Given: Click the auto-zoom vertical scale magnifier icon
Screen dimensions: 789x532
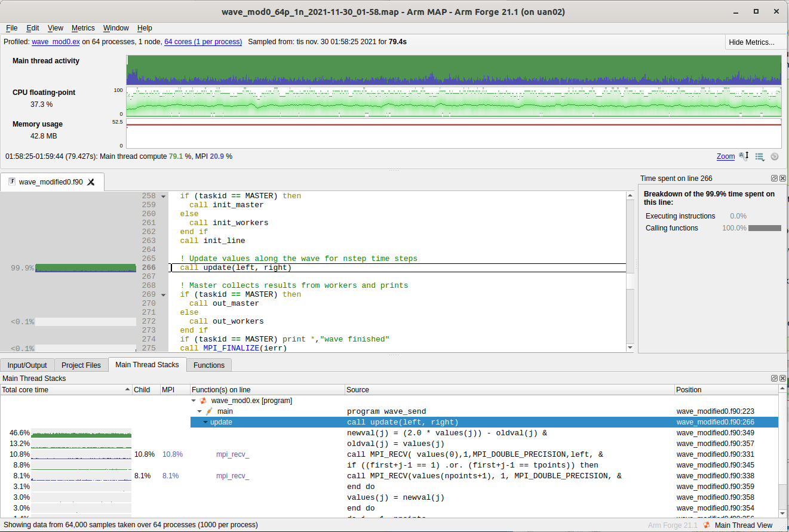Looking at the screenshot, I should (744, 156).
